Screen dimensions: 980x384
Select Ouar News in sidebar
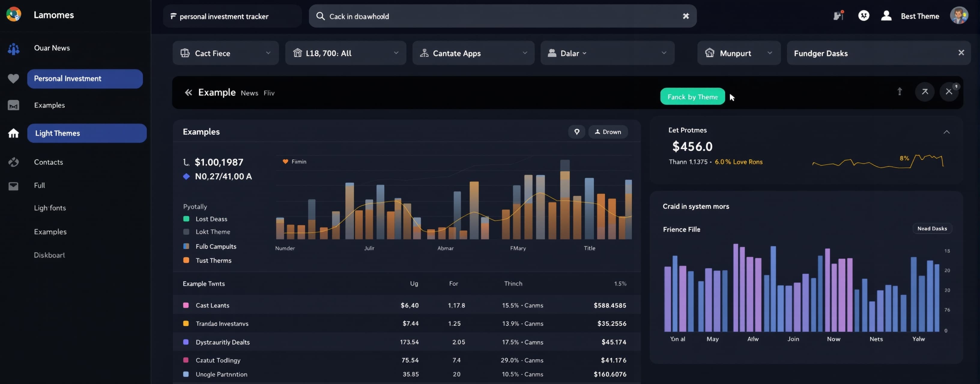(52, 48)
